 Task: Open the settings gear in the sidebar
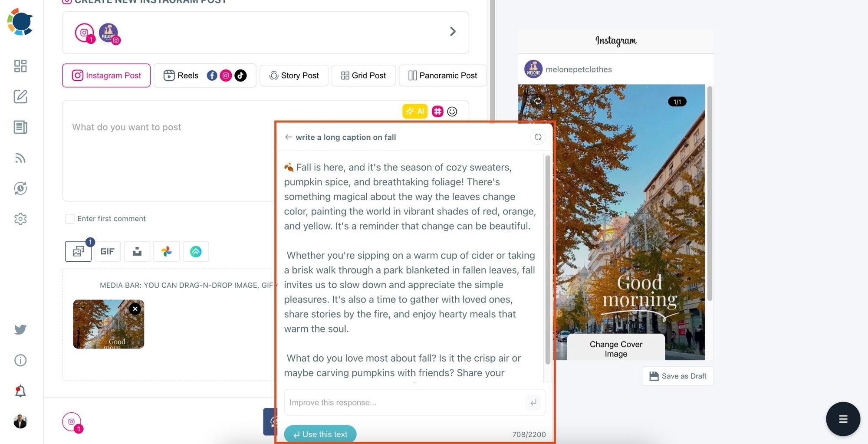tap(20, 219)
